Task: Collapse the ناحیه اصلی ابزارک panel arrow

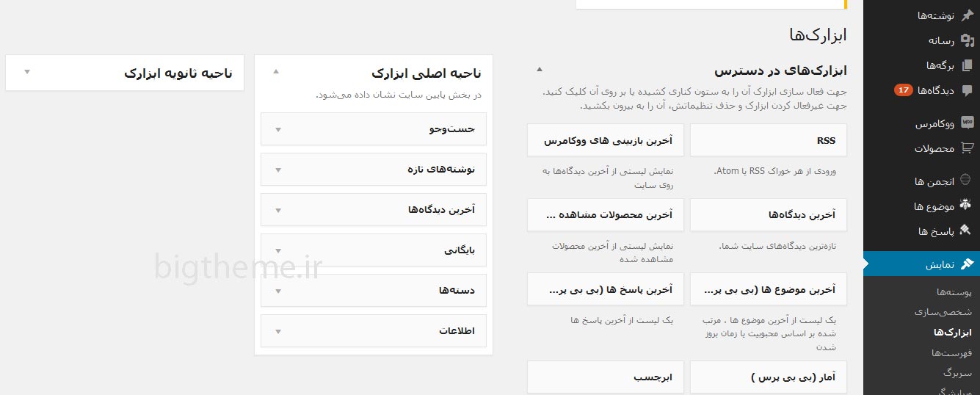Action: coord(276,72)
